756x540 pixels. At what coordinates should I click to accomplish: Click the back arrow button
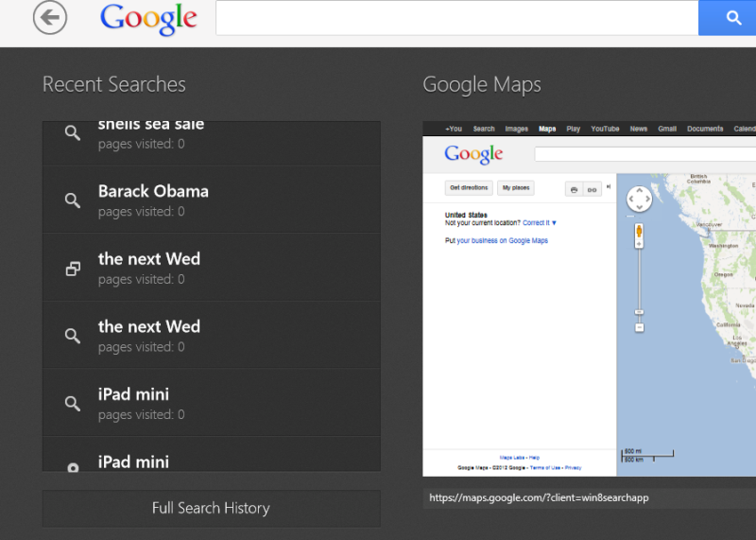click(x=50, y=18)
